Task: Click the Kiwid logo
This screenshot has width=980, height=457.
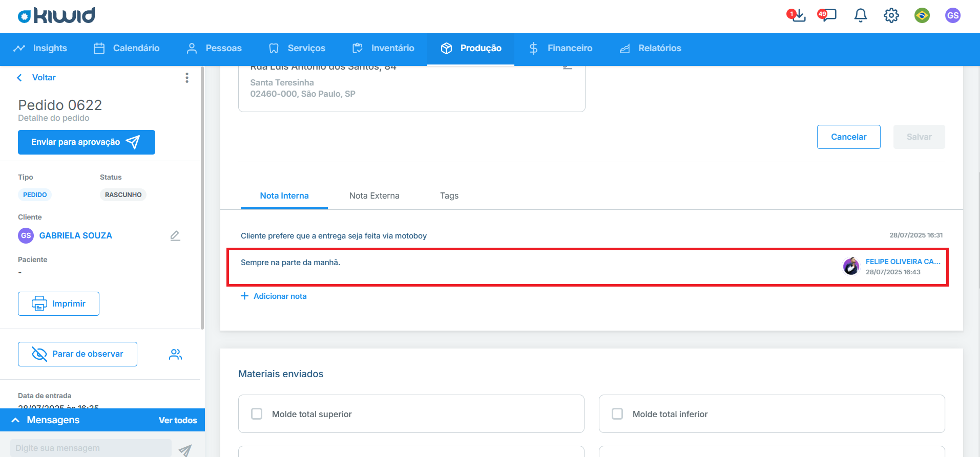Action: tap(56, 15)
